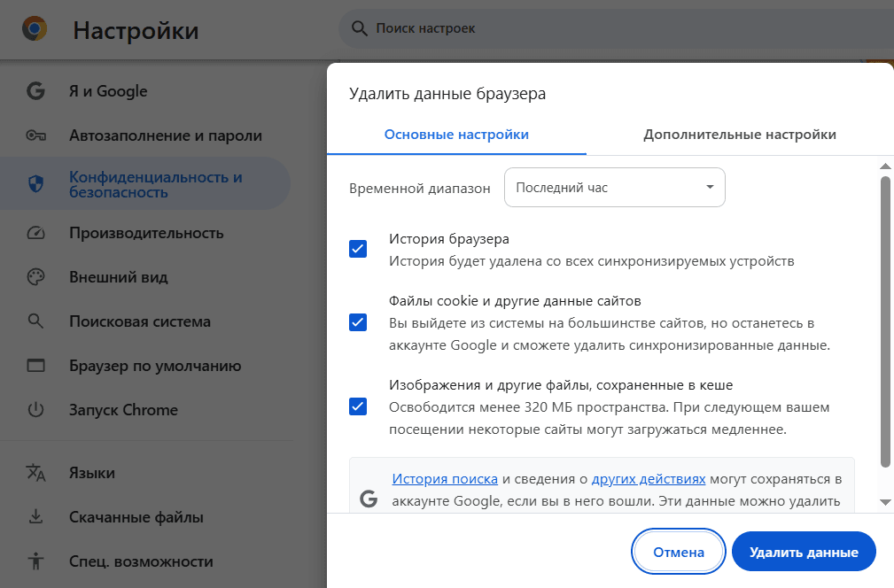This screenshot has height=588, width=894.
Task: Click the speedometer icon for Производительность
Action: pyautogui.click(x=35, y=233)
